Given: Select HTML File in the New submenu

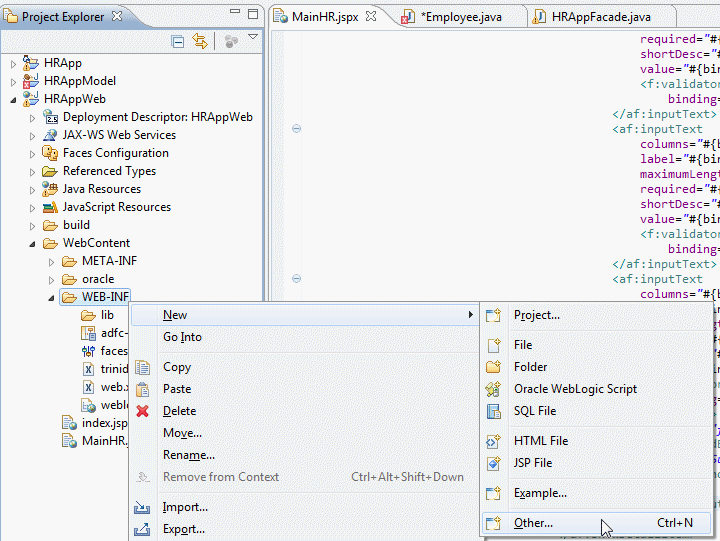Looking at the screenshot, I should 596,441.
